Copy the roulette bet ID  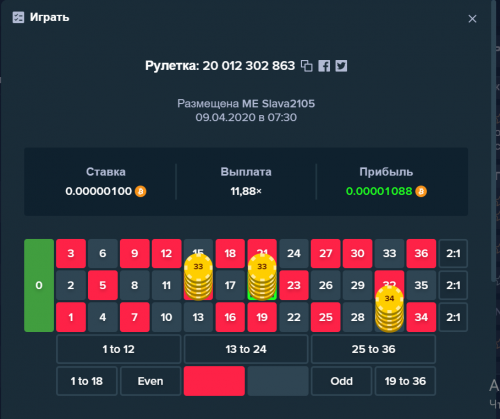307,66
